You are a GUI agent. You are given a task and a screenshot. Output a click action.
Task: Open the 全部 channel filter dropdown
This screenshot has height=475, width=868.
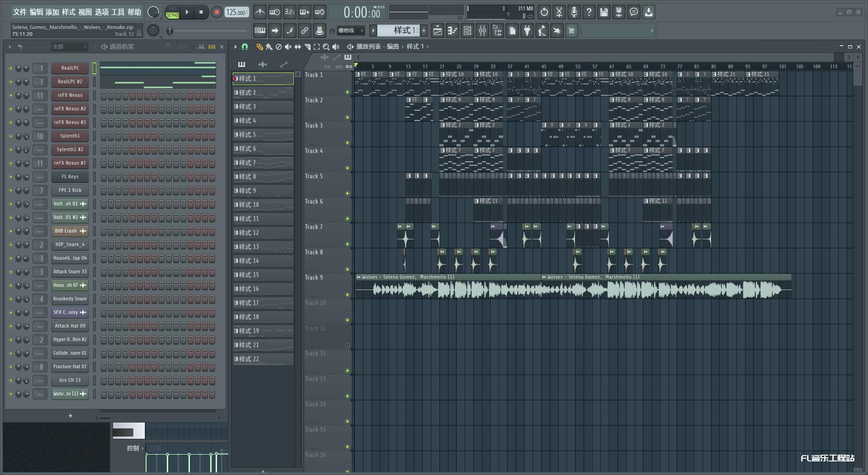click(x=69, y=47)
